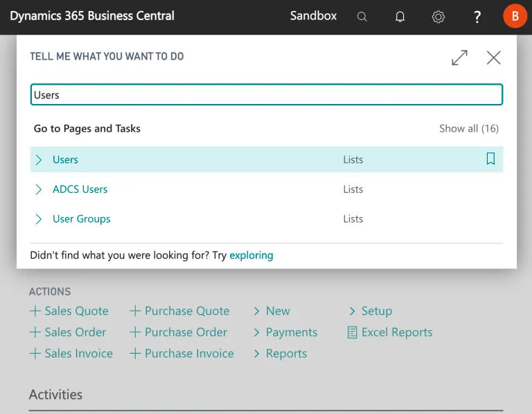The height and width of the screenshot is (414, 532).
Task: Close the Tell Me dialog
Action: click(x=493, y=58)
